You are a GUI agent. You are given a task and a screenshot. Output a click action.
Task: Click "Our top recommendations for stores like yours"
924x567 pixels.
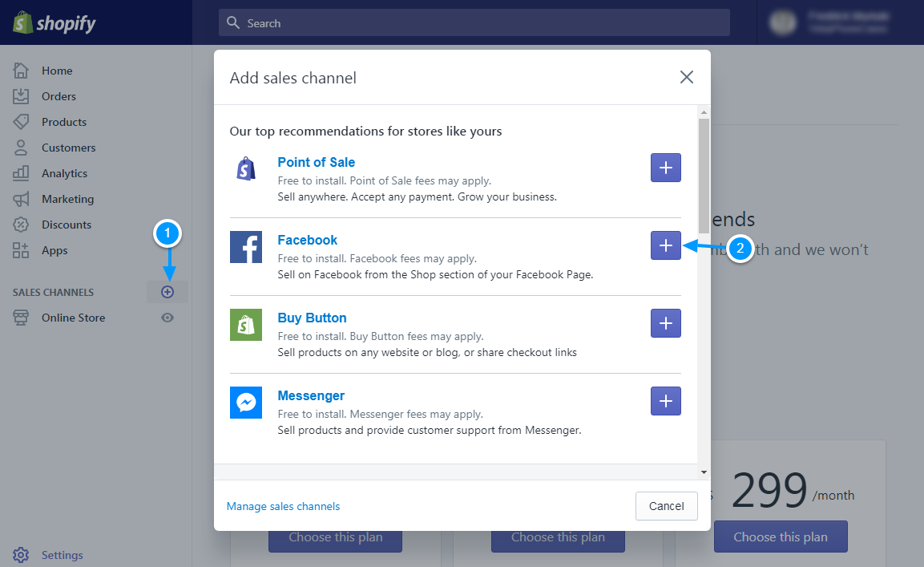point(365,131)
